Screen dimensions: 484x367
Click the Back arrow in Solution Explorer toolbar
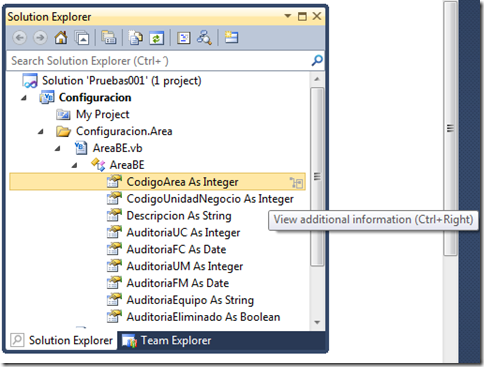pyautogui.click(x=19, y=38)
